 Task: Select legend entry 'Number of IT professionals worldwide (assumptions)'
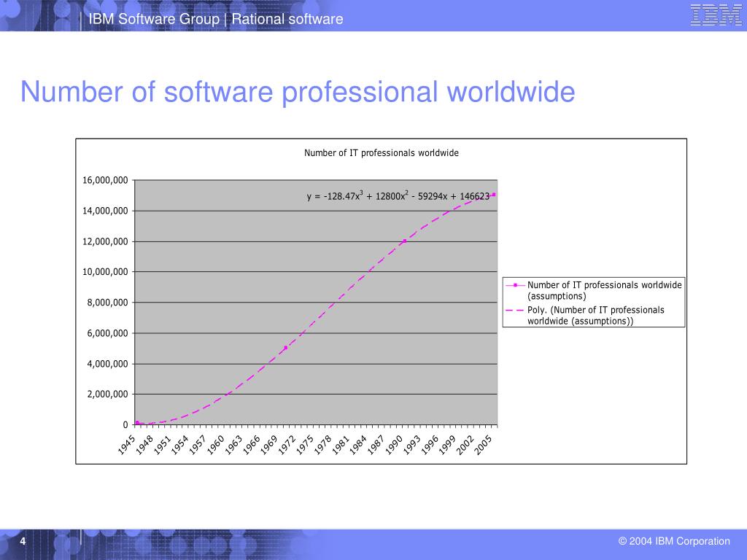coord(605,290)
